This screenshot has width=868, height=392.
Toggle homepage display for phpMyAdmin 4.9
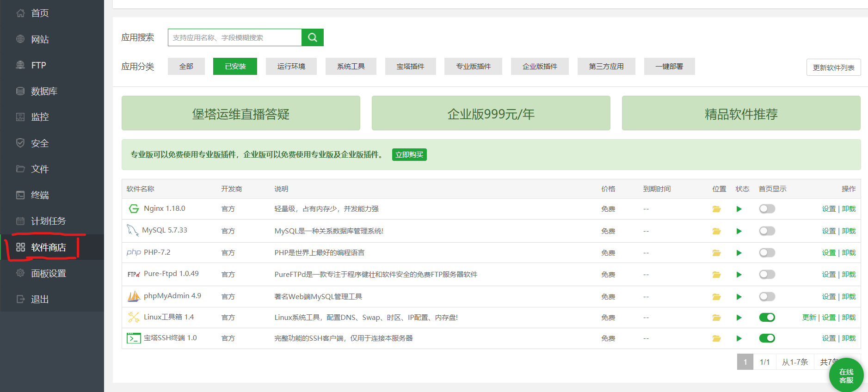pos(767,297)
